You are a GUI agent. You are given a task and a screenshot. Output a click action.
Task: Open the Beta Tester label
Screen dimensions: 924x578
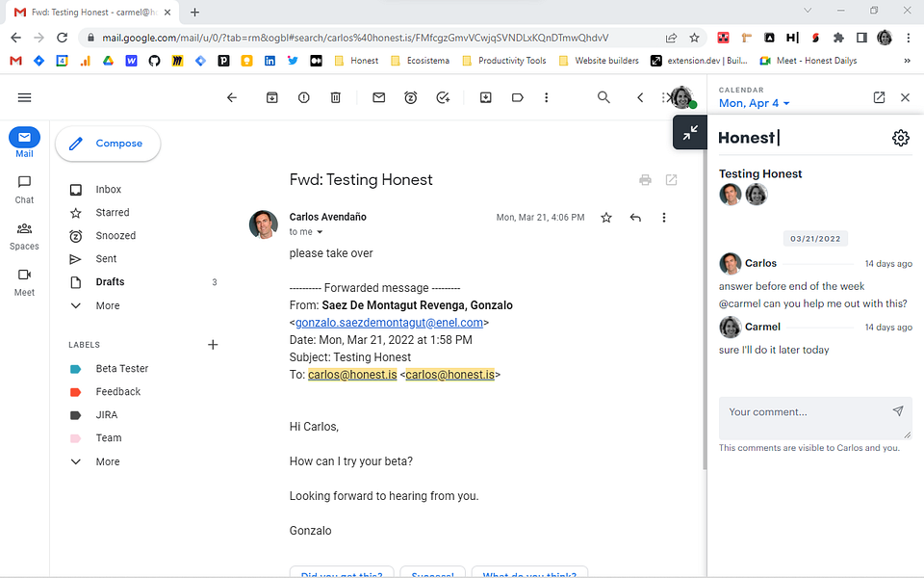(122, 369)
